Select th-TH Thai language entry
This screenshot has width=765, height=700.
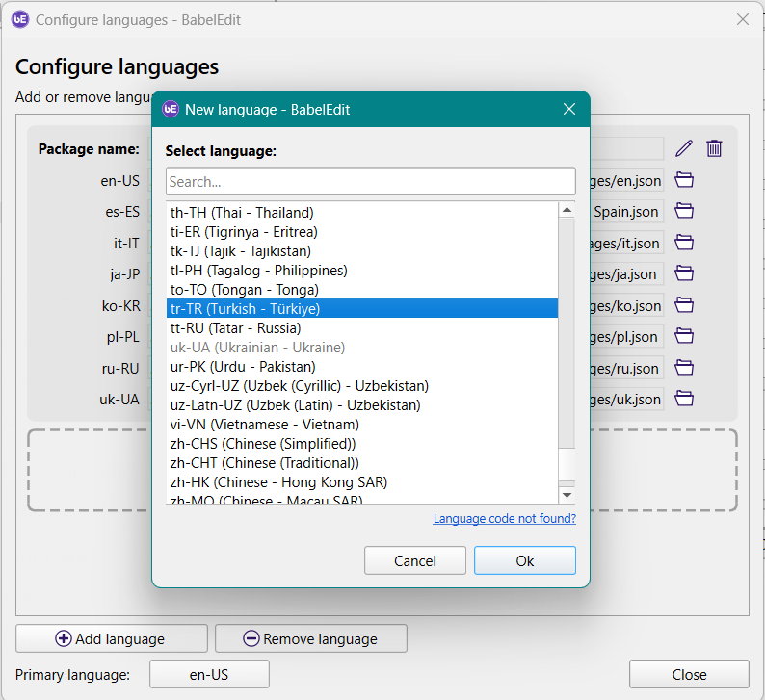[x=242, y=213]
